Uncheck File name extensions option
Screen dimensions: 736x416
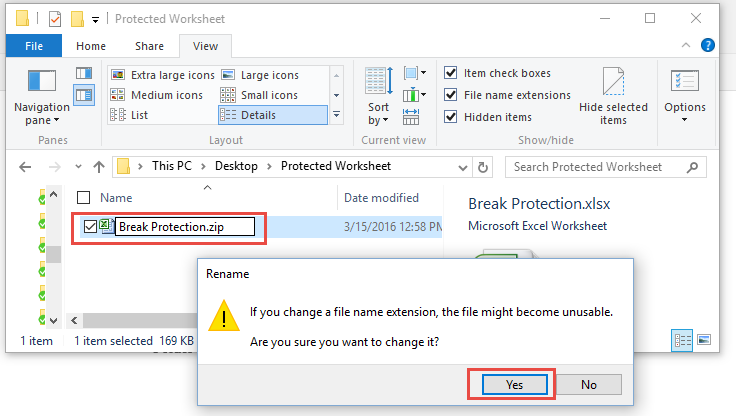[x=451, y=95]
